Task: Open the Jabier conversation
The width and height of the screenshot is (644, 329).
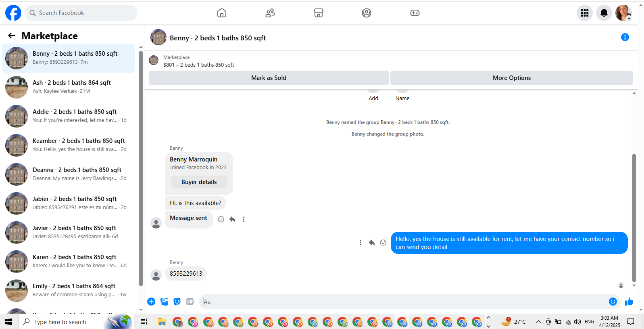Action: click(x=69, y=203)
